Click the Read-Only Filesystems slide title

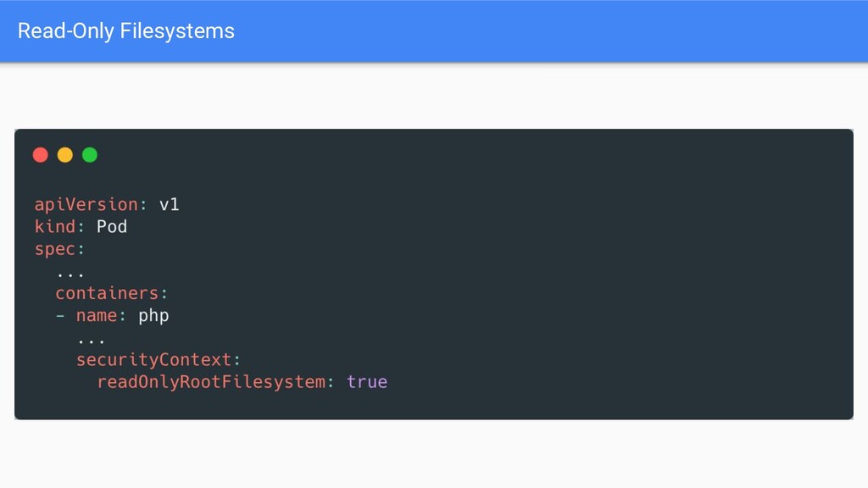pos(126,31)
